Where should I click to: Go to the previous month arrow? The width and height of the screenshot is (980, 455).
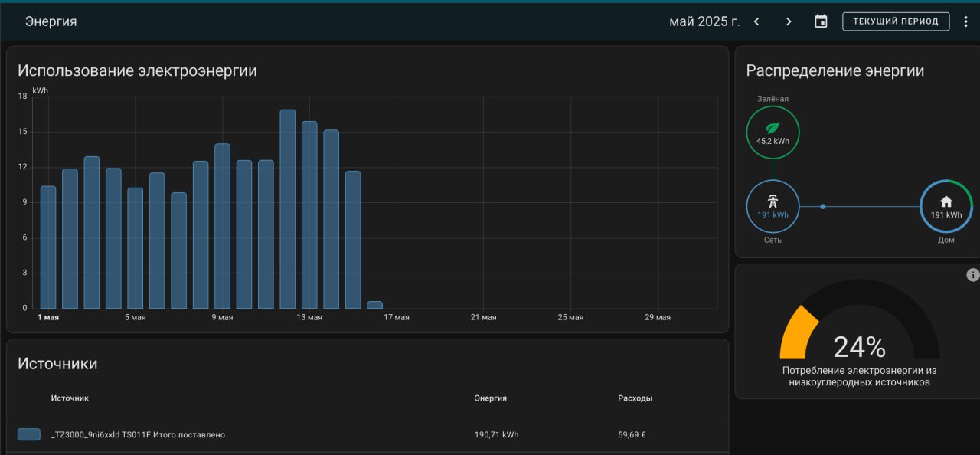click(x=756, y=21)
